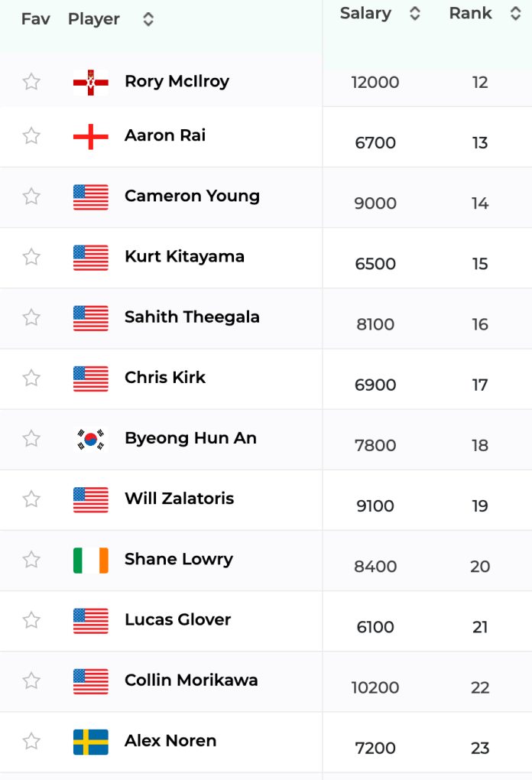Open Will Zalatoris player name
Screen dimensions: 532x780
point(179,499)
